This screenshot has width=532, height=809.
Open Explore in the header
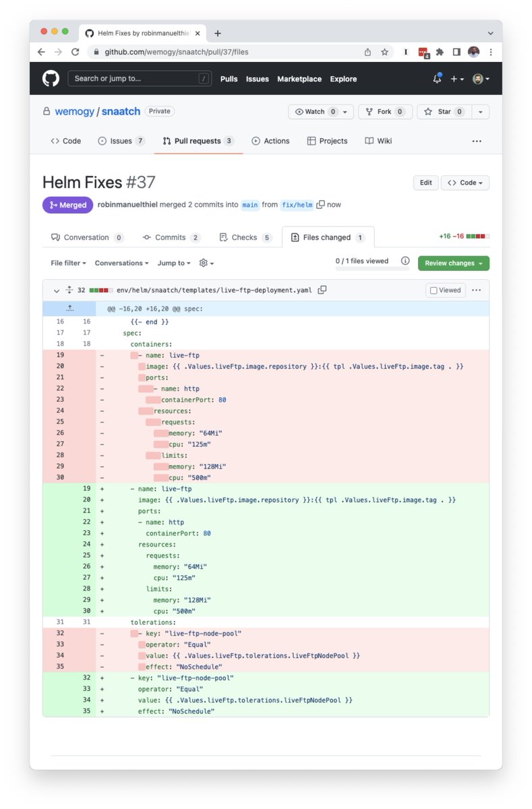pyautogui.click(x=343, y=79)
